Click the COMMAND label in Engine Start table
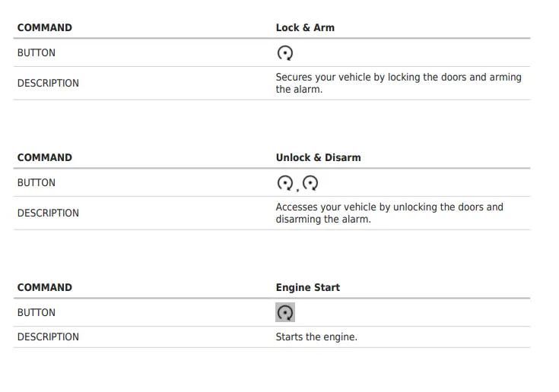 click(x=45, y=287)
